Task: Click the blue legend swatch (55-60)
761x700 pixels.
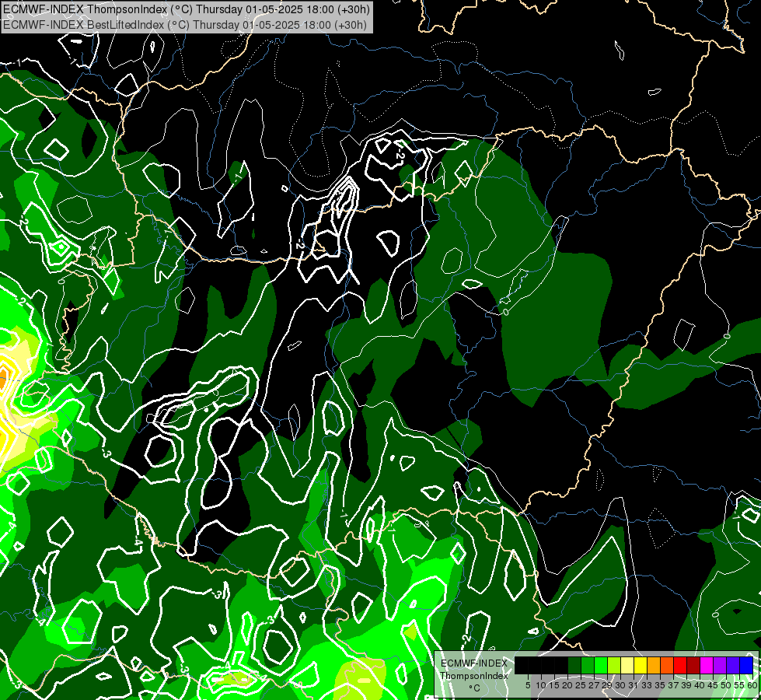Action: coord(746,665)
